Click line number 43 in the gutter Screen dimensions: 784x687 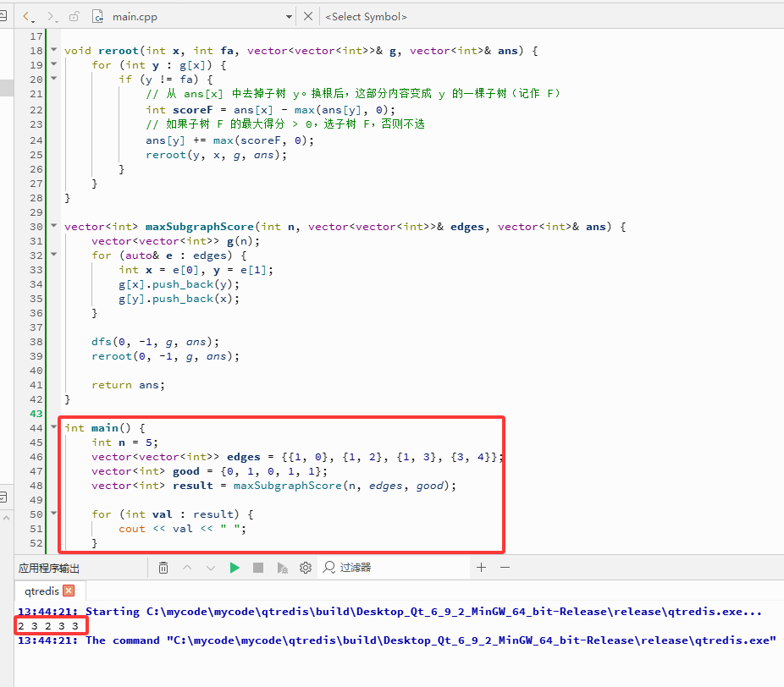[x=36, y=414]
